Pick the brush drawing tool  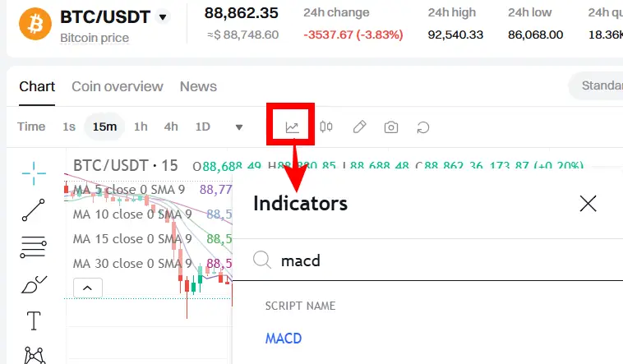34,284
